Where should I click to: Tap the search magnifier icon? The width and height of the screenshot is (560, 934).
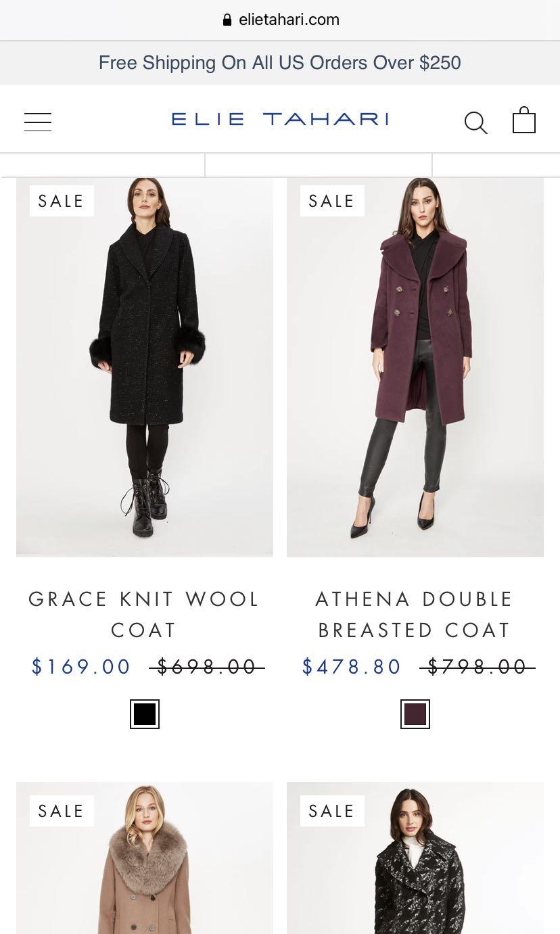tap(475, 122)
